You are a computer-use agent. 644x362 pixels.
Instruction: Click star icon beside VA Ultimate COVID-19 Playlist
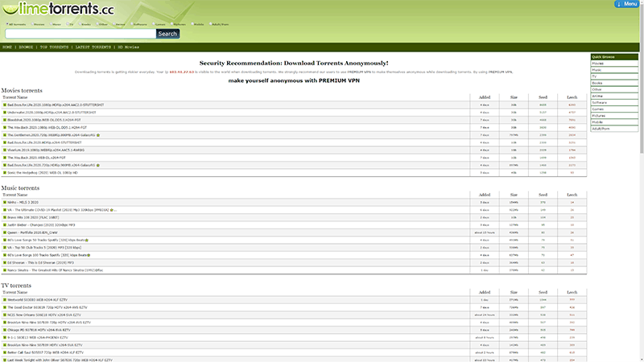[111, 210]
